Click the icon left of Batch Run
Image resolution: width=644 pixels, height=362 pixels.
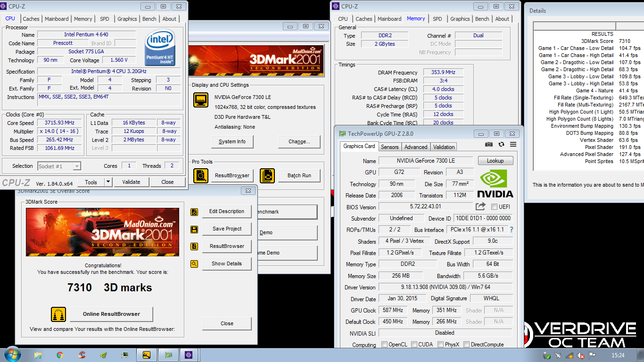(267, 175)
